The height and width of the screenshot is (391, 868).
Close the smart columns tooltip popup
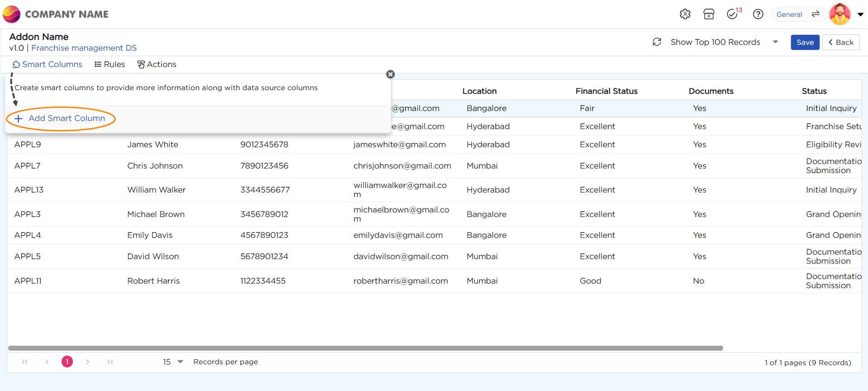pyautogui.click(x=391, y=74)
